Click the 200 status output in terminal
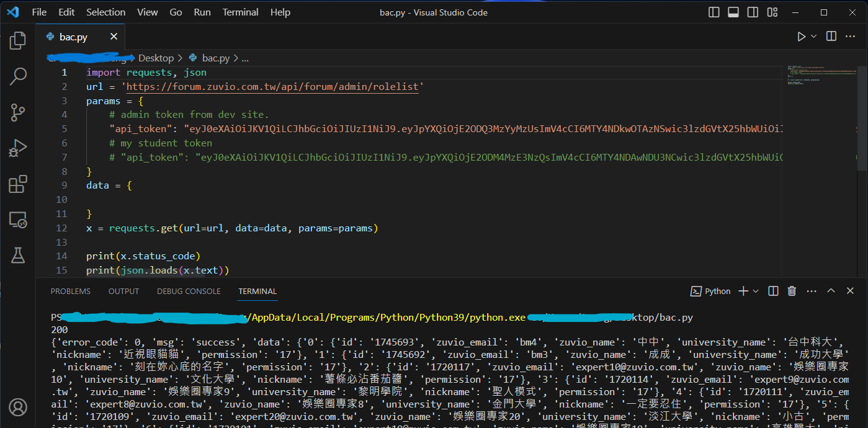Viewport: 868px width, 428px height. [60, 330]
